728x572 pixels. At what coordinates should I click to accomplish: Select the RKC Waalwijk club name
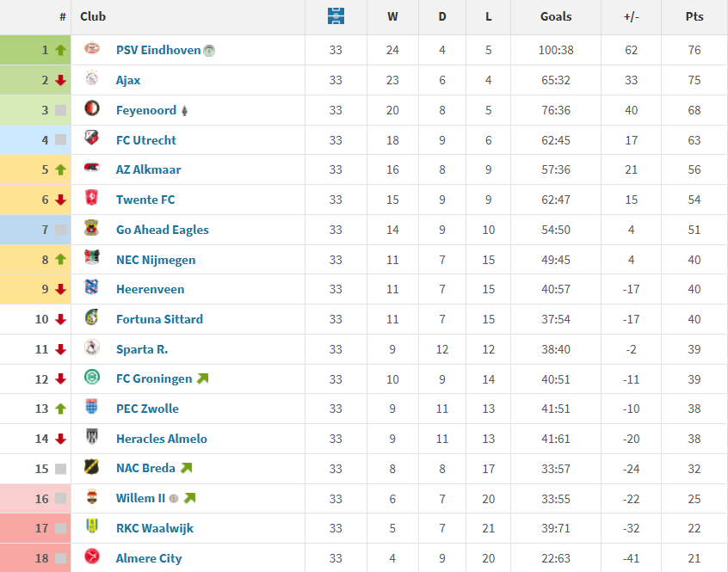pos(155,528)
